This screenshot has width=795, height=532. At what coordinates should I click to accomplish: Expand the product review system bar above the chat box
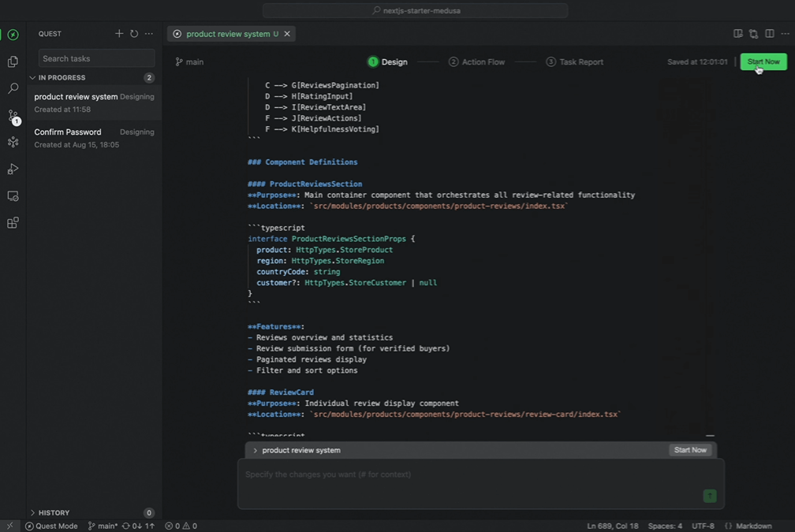[255, 451]
